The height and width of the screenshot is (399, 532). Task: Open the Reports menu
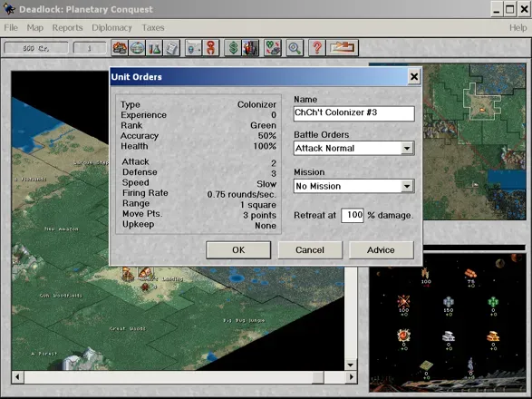click(x=67, y=27)
